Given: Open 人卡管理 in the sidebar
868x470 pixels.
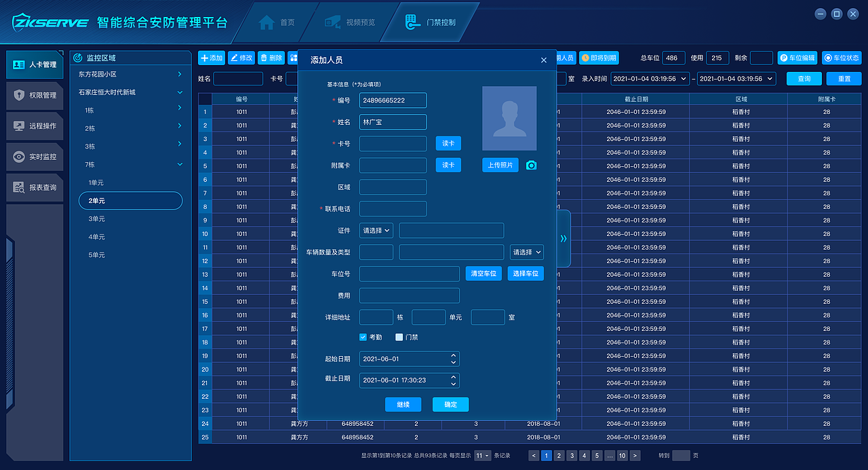Looking at the screenshot, I should (x=35, y=65).
